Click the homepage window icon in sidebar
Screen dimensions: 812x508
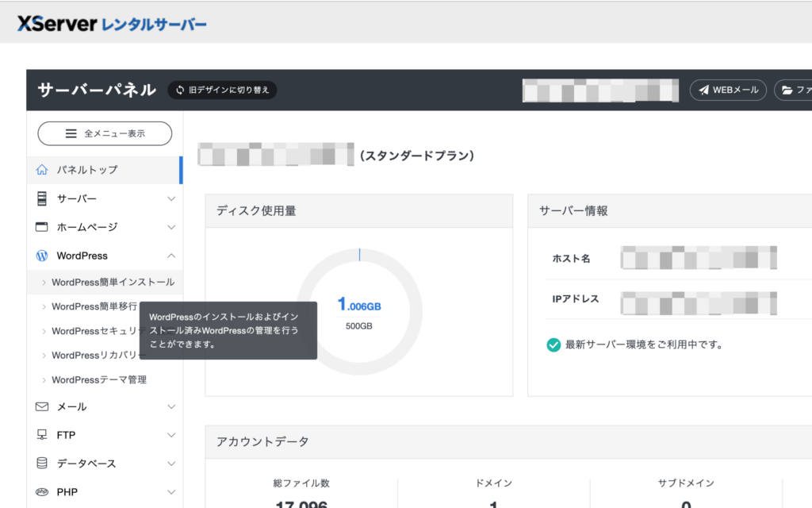point(42,227)
